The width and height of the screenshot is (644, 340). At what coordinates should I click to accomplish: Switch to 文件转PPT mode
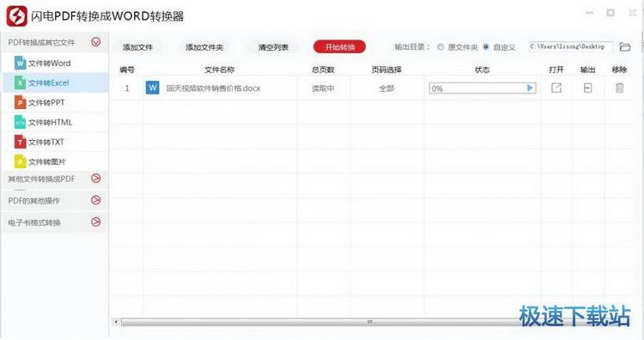tap(56, 102)
